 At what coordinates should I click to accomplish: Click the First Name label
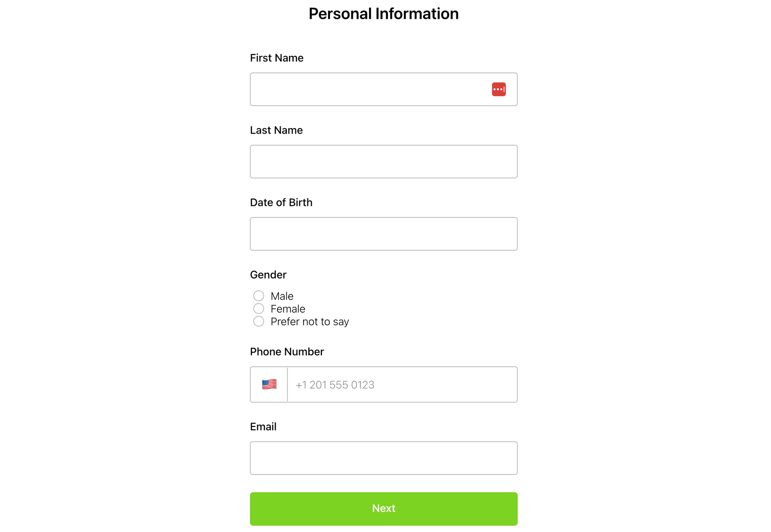277,58
